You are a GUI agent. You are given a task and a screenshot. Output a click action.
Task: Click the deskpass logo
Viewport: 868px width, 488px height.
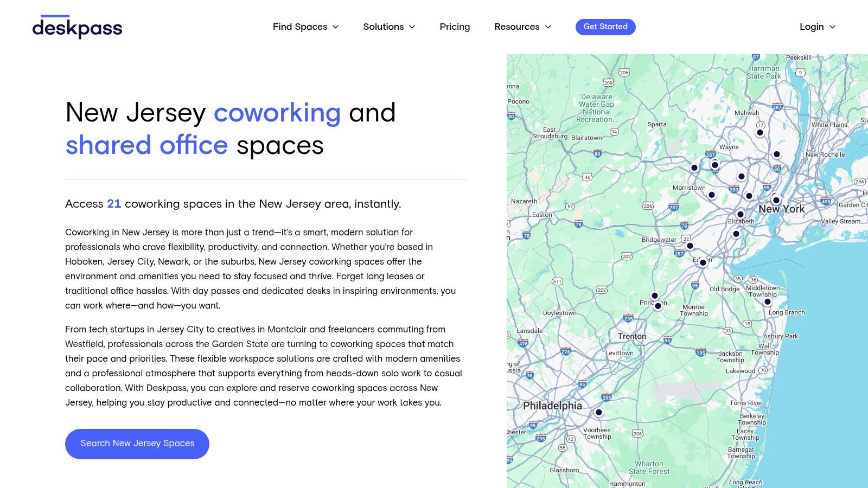coord(78,27)
